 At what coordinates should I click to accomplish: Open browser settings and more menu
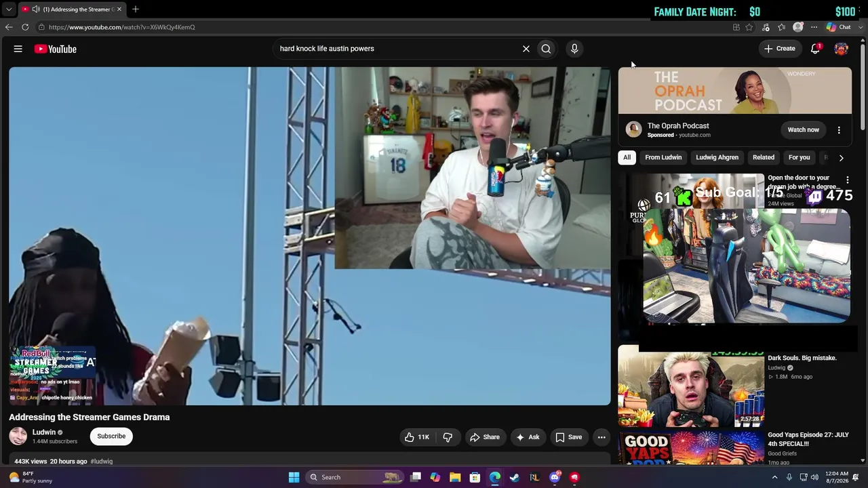pyautogui.click(x=814, y=27)
